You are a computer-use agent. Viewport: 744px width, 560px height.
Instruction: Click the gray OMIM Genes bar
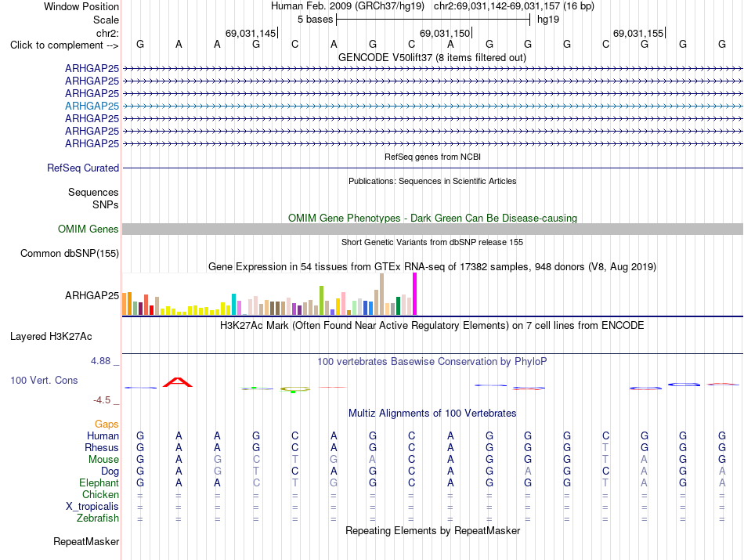(x=432, y=229)
